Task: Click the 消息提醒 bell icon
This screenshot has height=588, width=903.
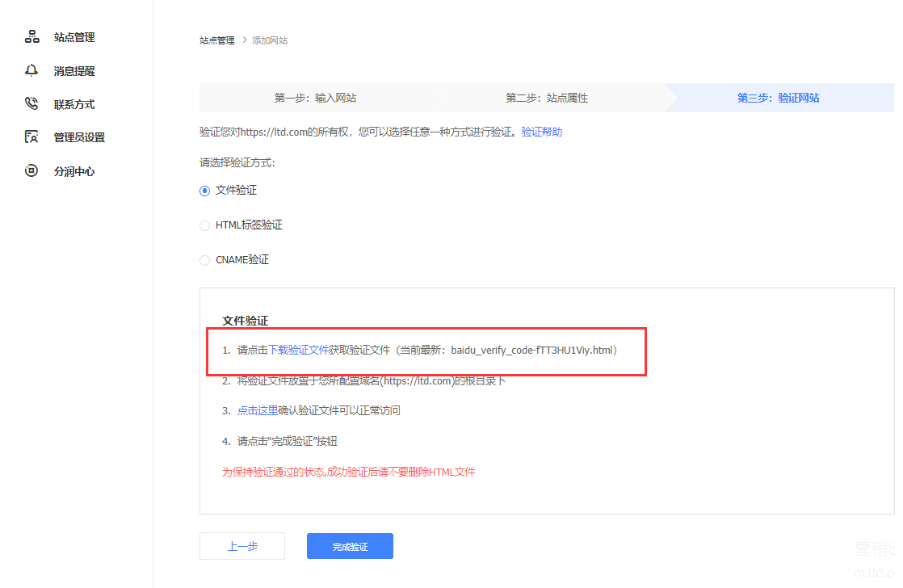Action: coord(32,71)
